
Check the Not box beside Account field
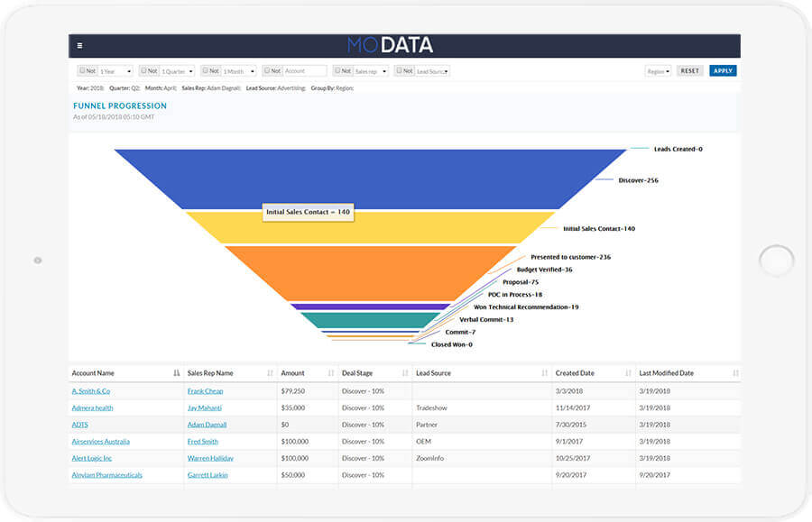point(267,70)
